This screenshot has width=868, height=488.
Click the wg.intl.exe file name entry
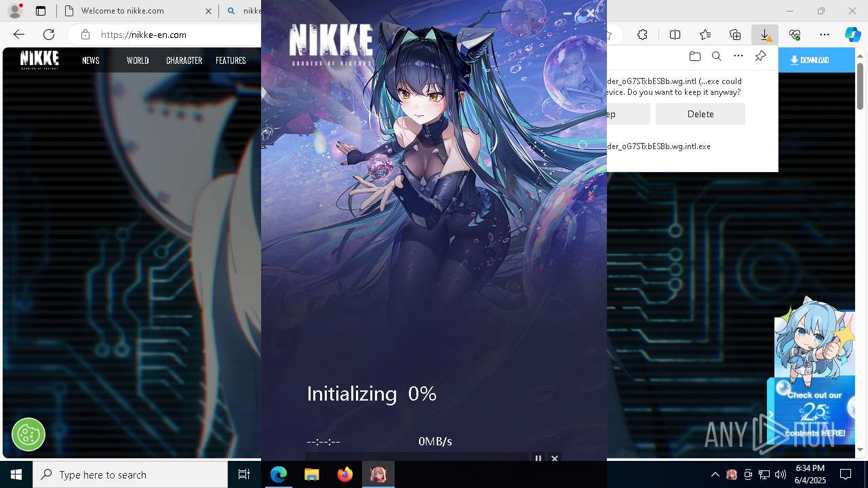[x=658, y=146]
